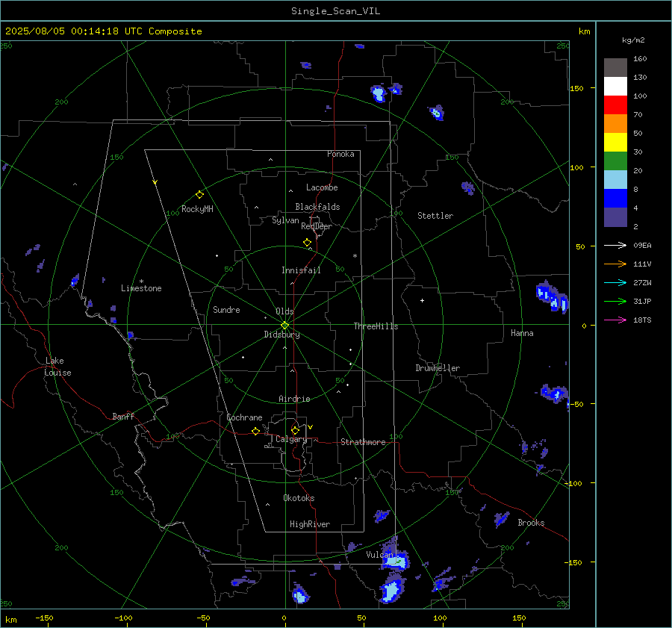672x628 pixels.
Task: Click the asterisk marker east of Innisfail
Action: click(355, 256)
